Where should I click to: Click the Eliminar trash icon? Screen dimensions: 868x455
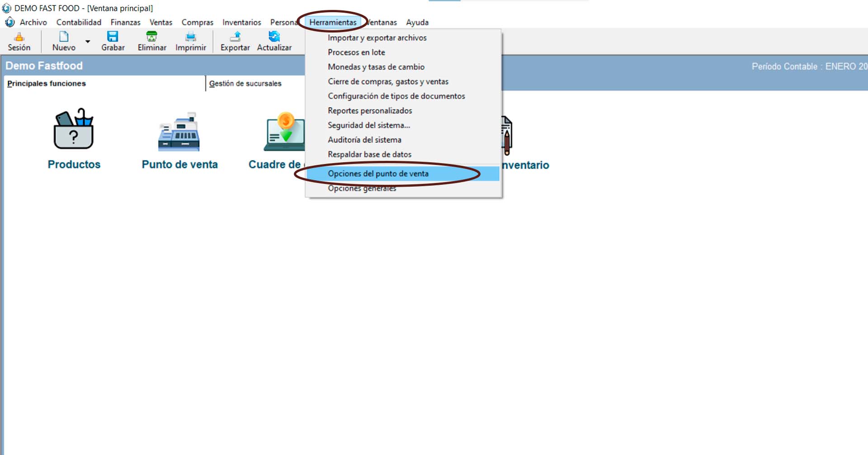[152, 37]
